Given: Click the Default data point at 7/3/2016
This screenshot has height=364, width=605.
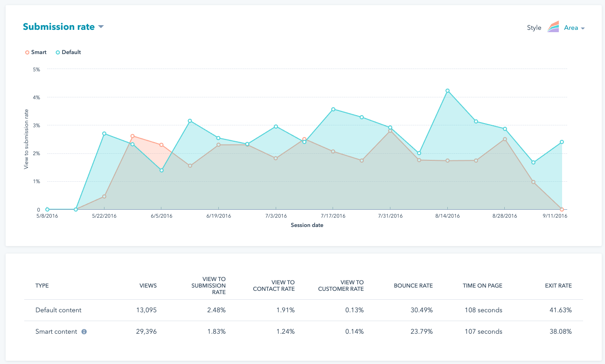Looking at the screenshot, I should pyautogui.click(x=276, y=127).
